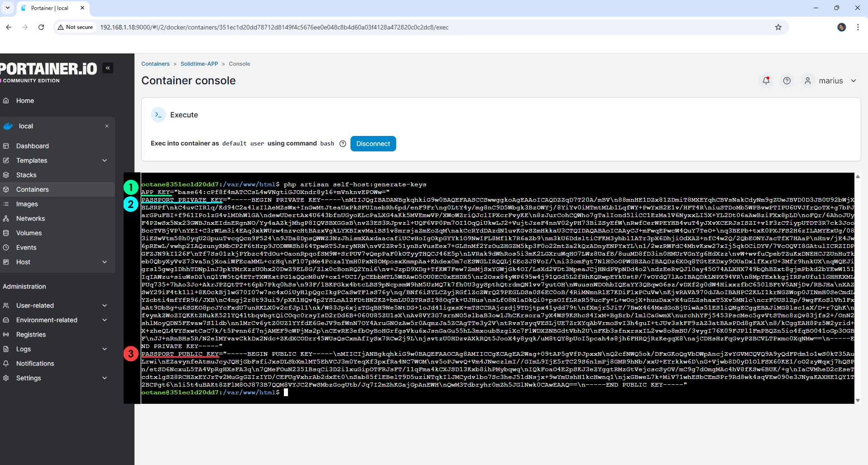
Task: Expand the Templates sidebar menu
Action: (105, 160)
